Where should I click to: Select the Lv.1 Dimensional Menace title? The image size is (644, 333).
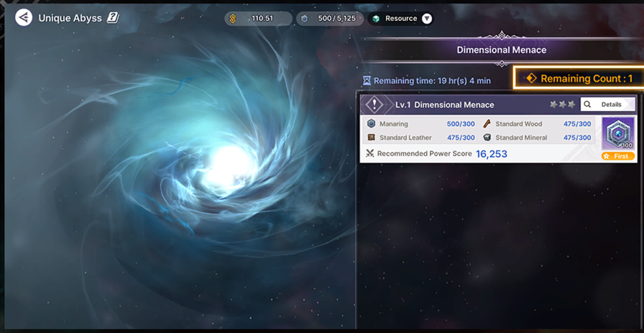[x=444, y=105]
